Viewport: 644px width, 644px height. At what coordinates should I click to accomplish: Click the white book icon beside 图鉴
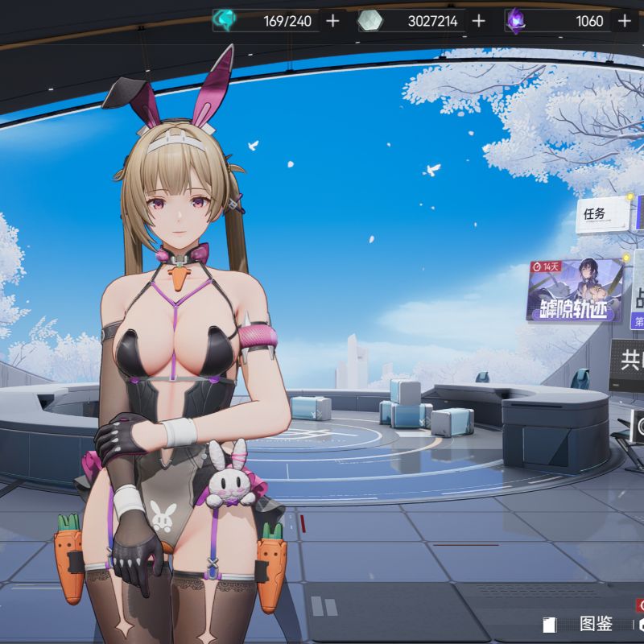click(549, 625)
